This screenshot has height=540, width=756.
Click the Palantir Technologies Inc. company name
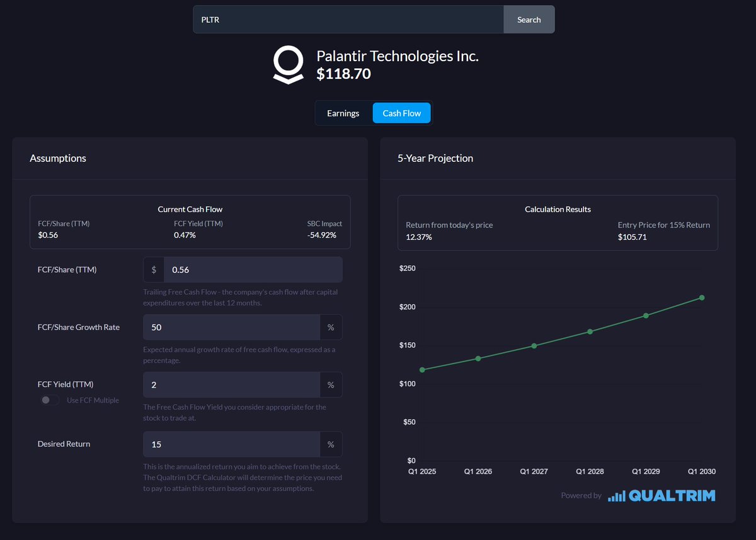(398, 56)
